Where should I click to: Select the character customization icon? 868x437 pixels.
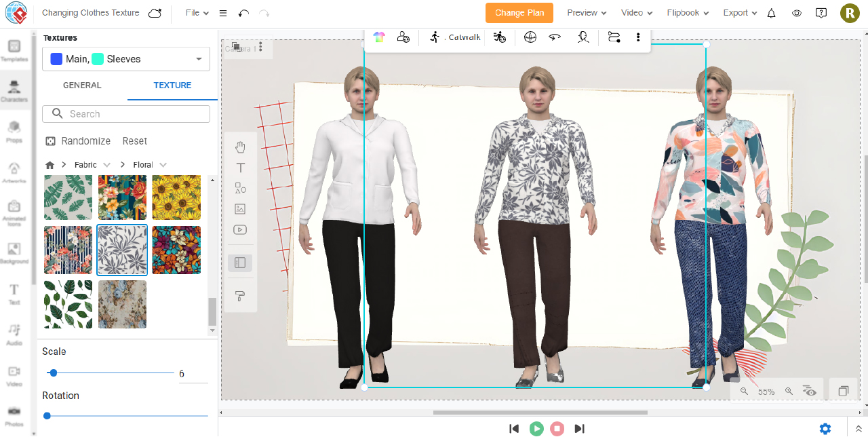(403, 37)
